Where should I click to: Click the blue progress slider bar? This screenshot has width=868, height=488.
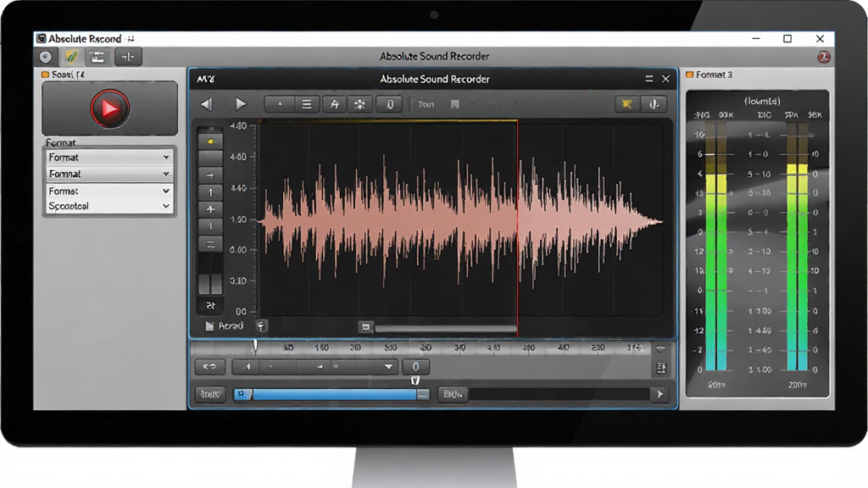pyautogui.click(x=334, y=395)
